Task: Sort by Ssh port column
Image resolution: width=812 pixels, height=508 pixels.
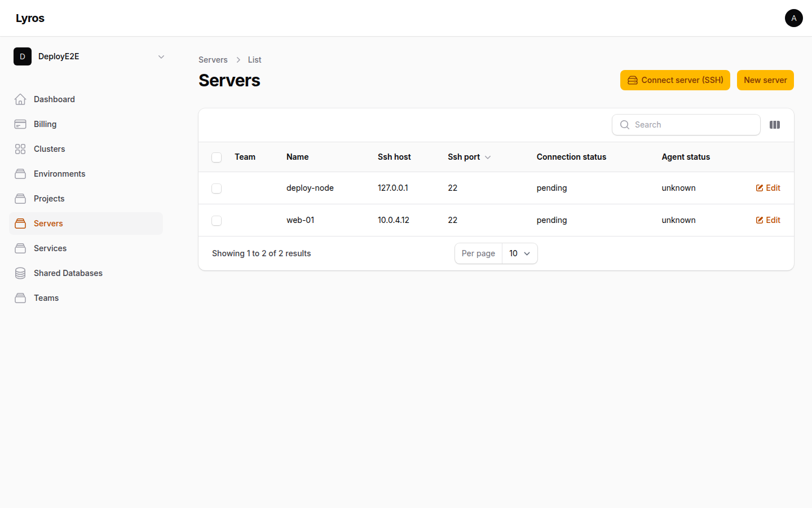Action: [x=469, y=157]
